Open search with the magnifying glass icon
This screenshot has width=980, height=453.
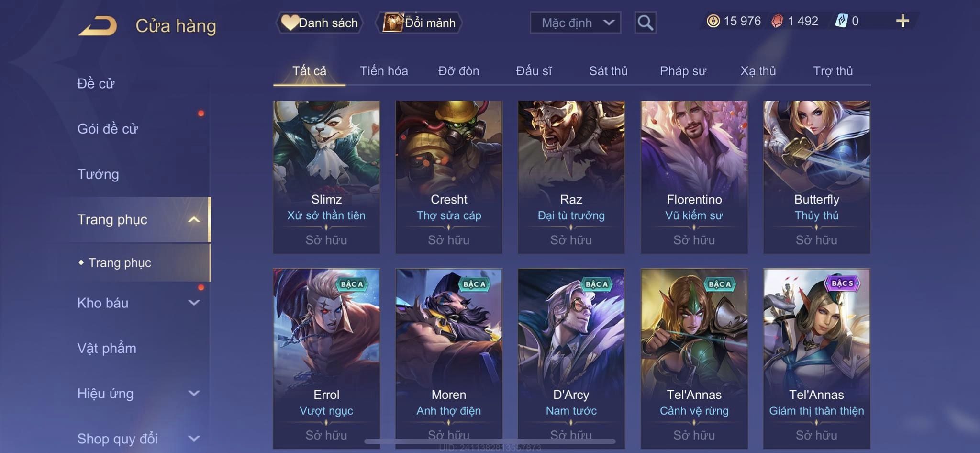tap(645, 23)
